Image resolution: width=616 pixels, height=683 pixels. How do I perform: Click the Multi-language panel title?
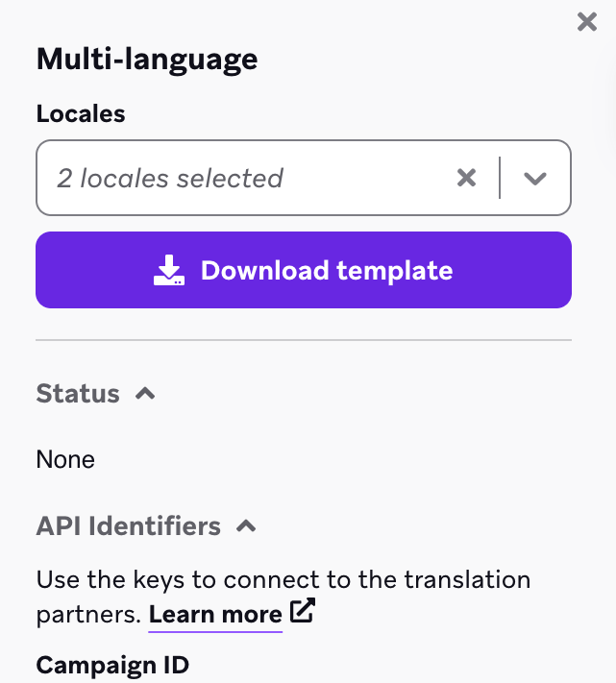pos(147,59)
